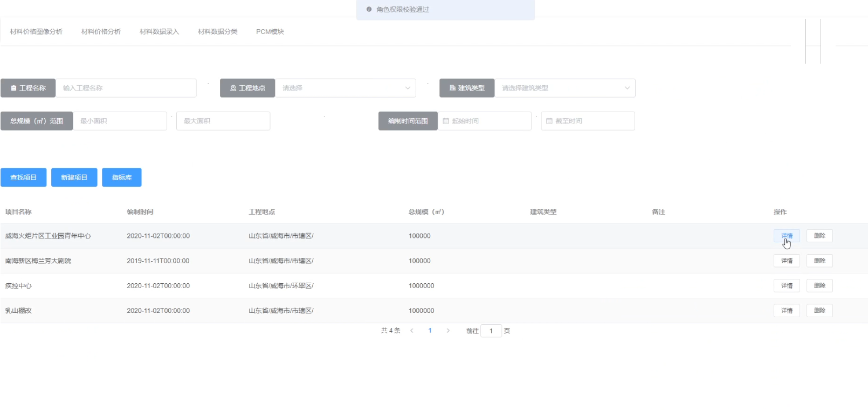The width and height of the screenshot is (868, 410).
Task: Click the 查找项目 button
Action: 24,177
